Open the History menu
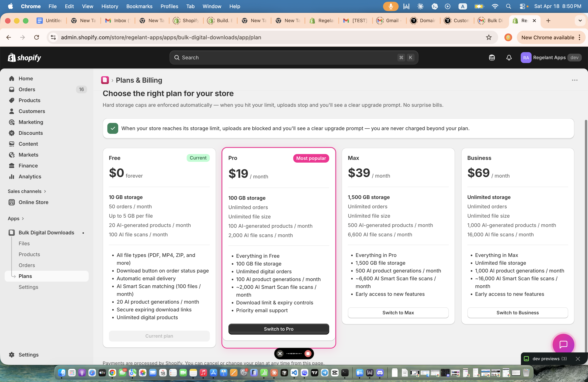 coord(109,6)
